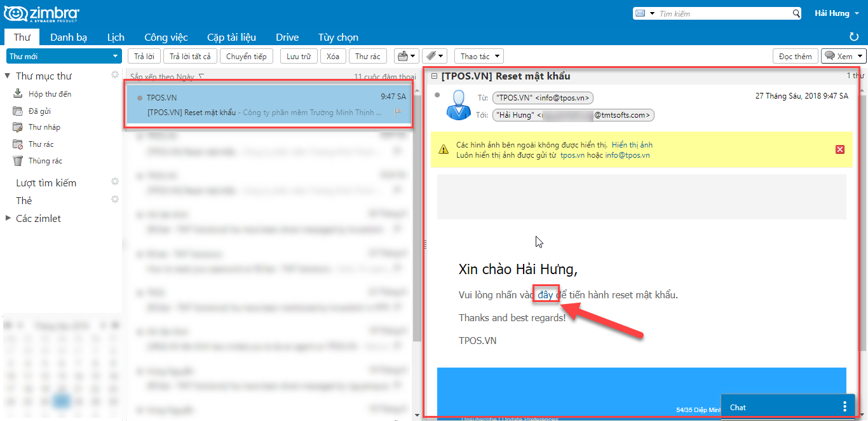Expand the Các zimlet section
This screenshot has height=421, width=868.
coord(8,218)
